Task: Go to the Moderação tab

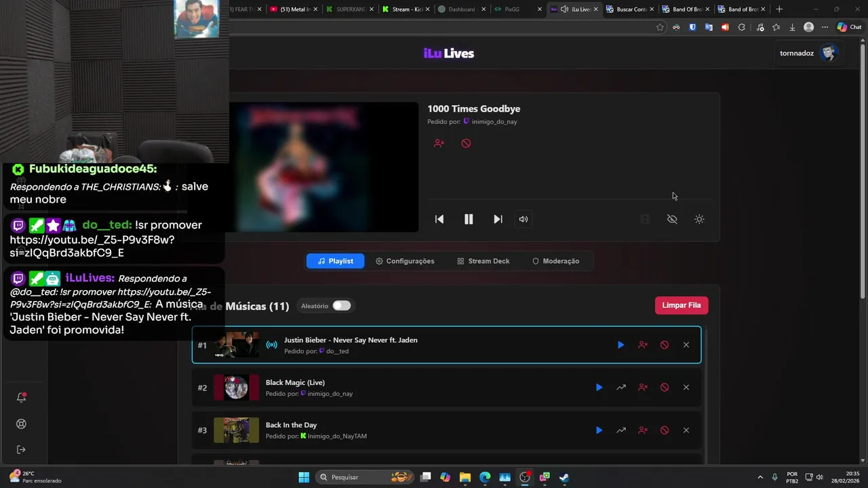Action: click(x=555, y=261)
